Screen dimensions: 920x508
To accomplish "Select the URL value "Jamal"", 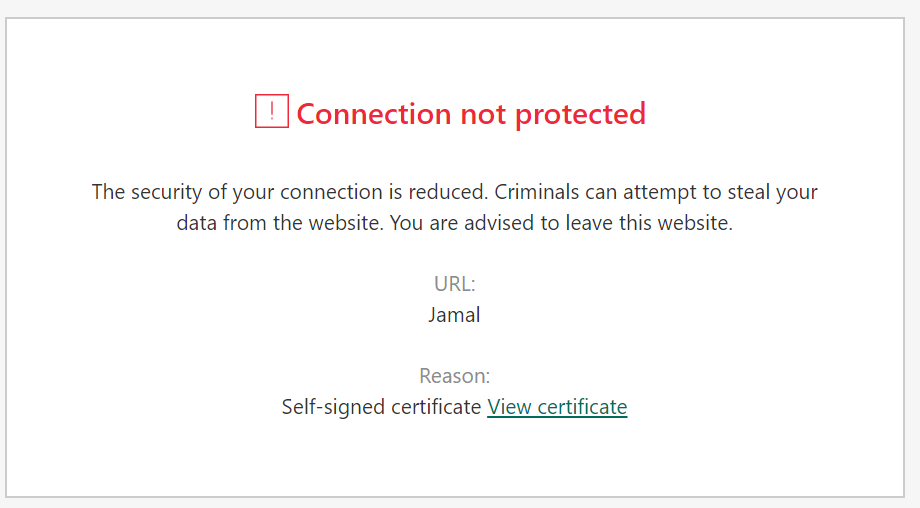I will [x=454, y=315].
